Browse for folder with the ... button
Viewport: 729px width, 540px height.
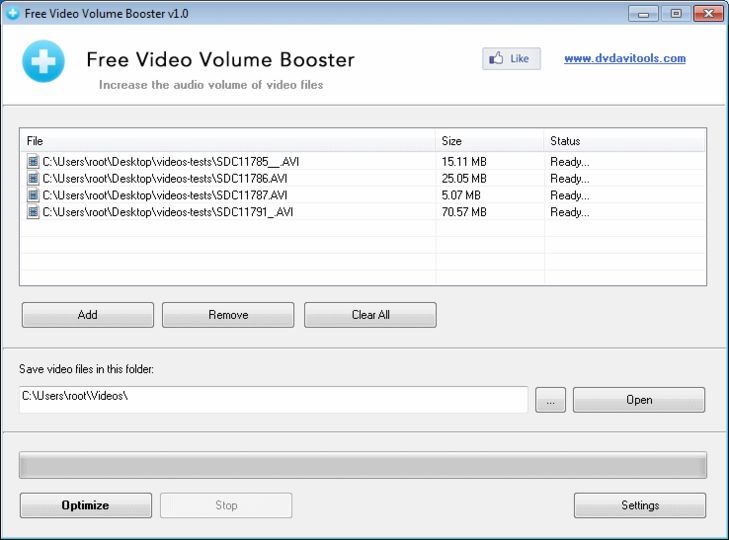point(550,400)
